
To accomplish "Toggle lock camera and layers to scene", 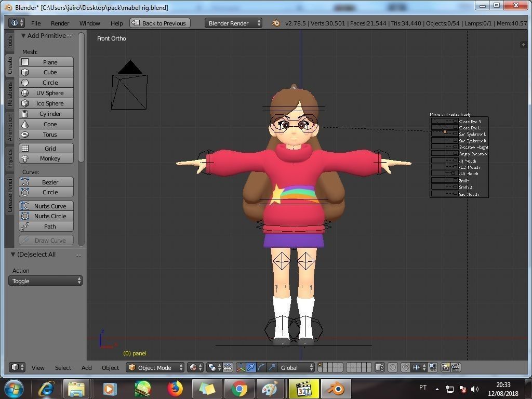I will [380, 367].
